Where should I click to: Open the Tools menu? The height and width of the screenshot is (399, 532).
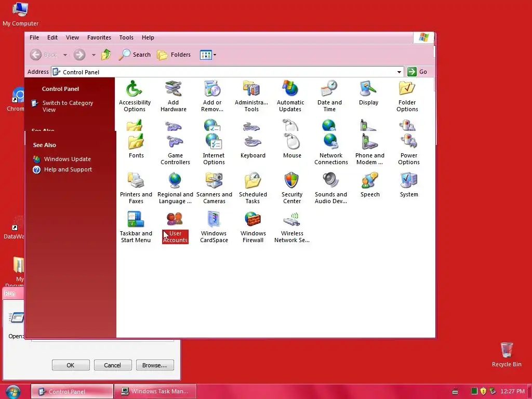(x=126, y=37)
